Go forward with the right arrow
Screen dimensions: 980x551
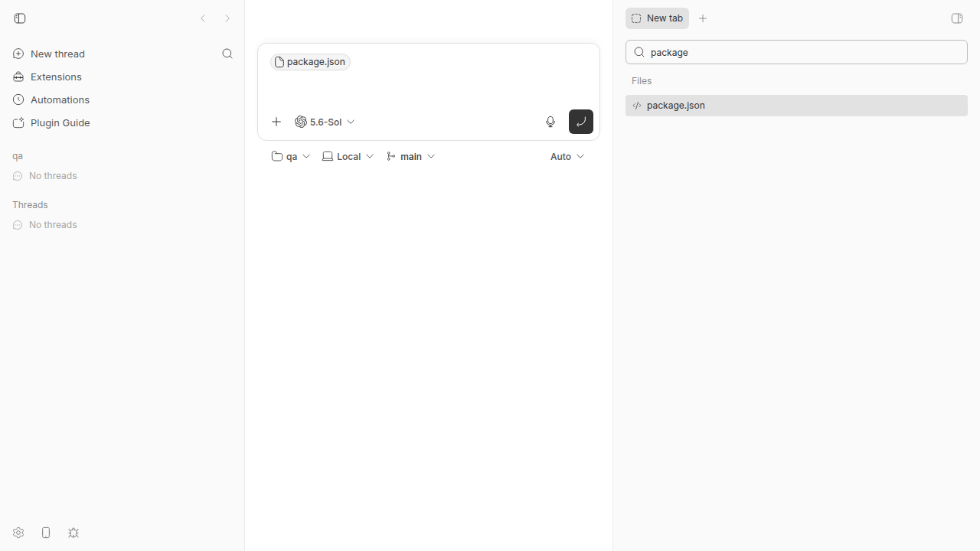(227, 18)
